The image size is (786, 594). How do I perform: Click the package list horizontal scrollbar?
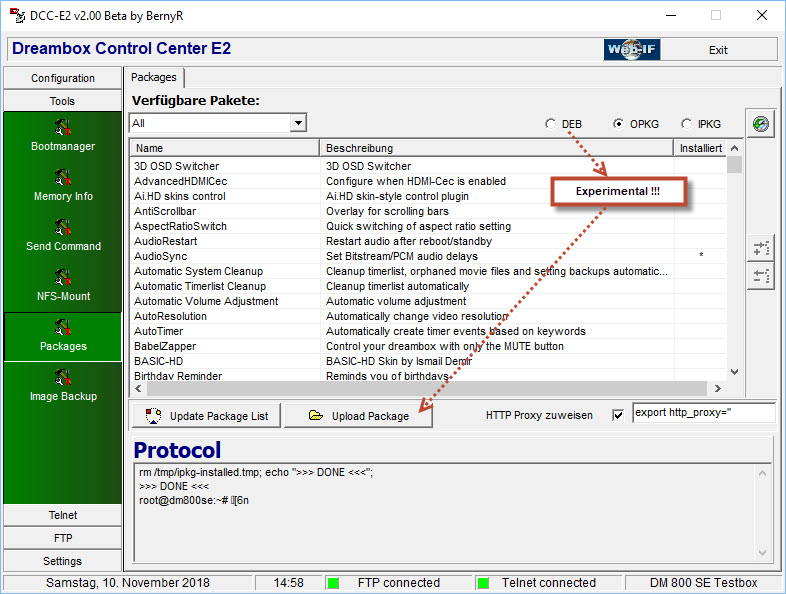tap(420, 388)
